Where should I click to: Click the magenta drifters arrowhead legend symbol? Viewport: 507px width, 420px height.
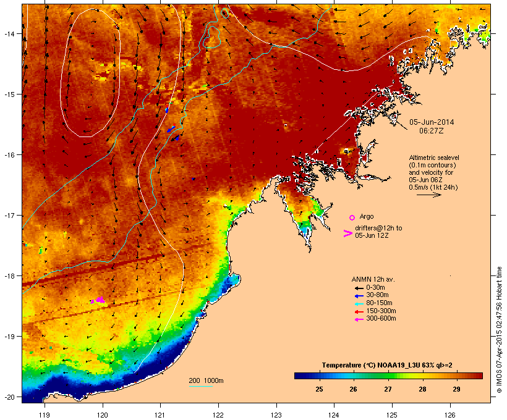pyautogui.click(x=347, y=233)
